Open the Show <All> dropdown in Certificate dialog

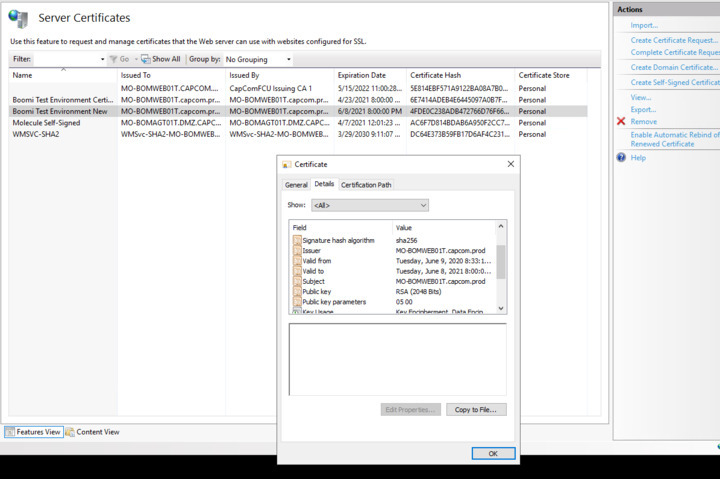[369, 205]
